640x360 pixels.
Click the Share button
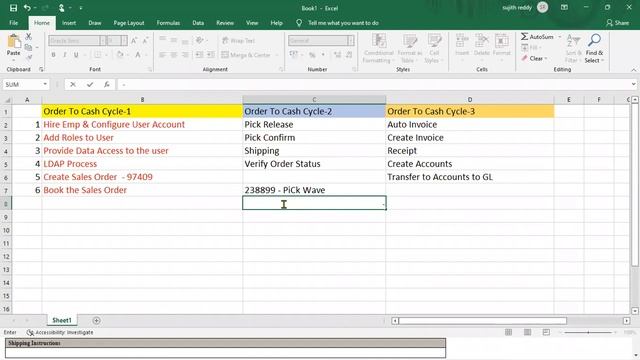(x=617, y=23)
